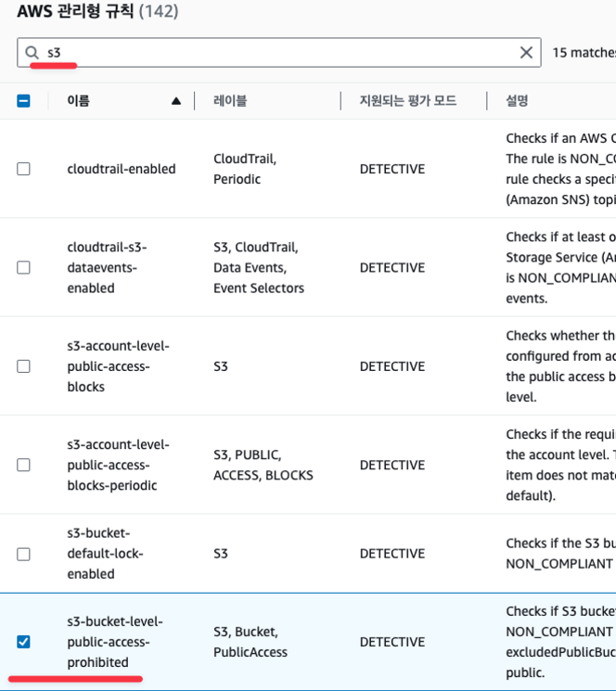Click DETECTIVE in s3-bucket-default-lock-enabled row

tap(392, 554)
